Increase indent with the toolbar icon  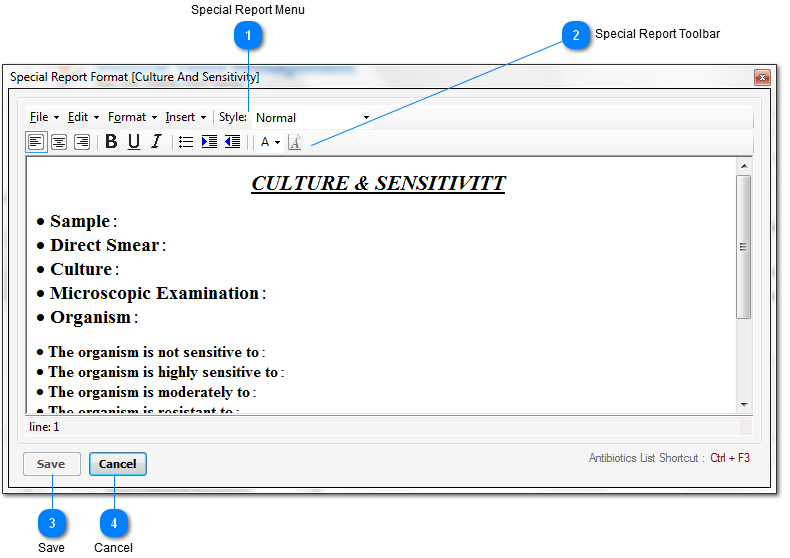click(x=209, y=142)
